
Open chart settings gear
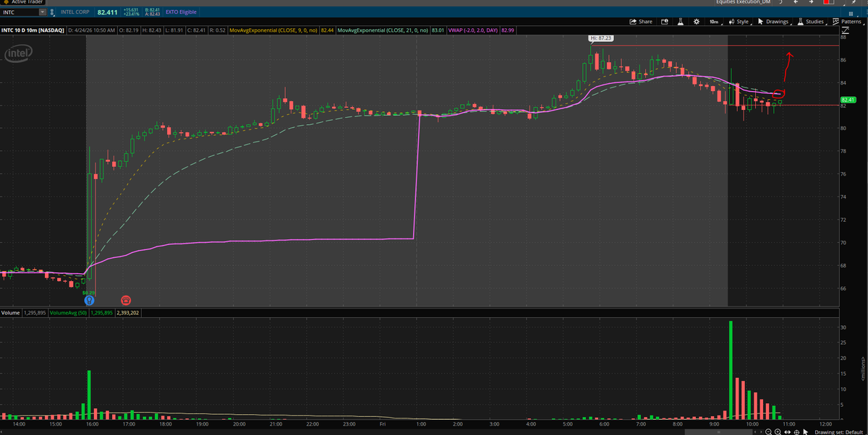pos(696,22)
